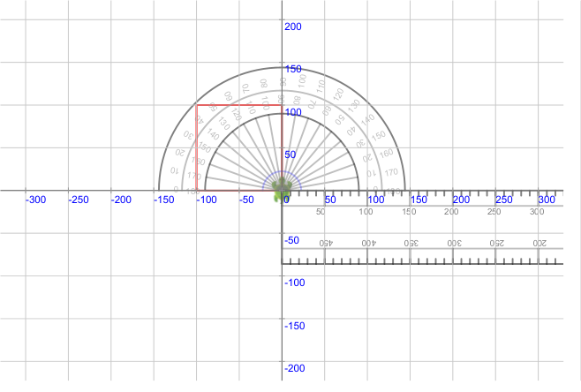
Task: Click the -200 label at the bottom of the y-axis
Action: pos(294,368)
